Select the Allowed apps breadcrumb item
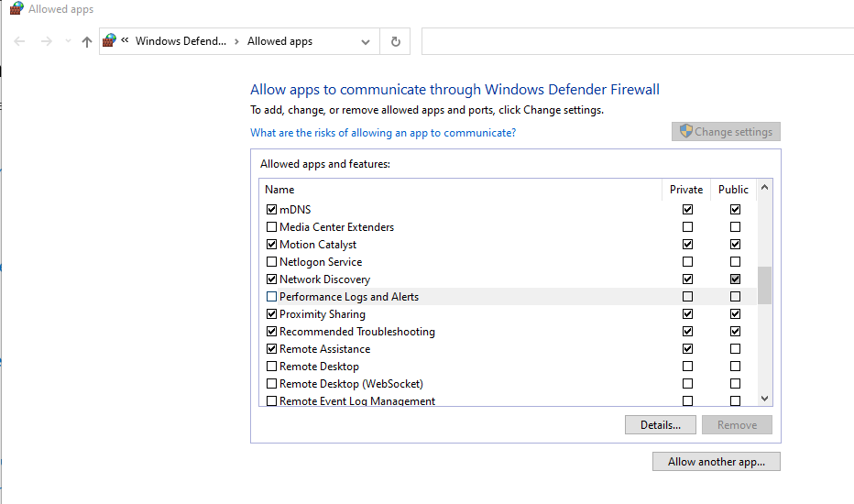 click(280, 41)
